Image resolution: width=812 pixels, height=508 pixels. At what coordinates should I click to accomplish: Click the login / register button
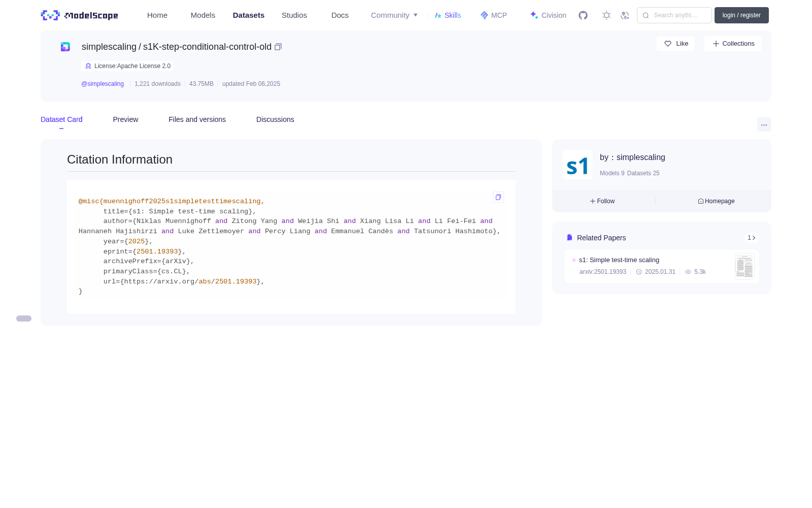tap(741, 15)
